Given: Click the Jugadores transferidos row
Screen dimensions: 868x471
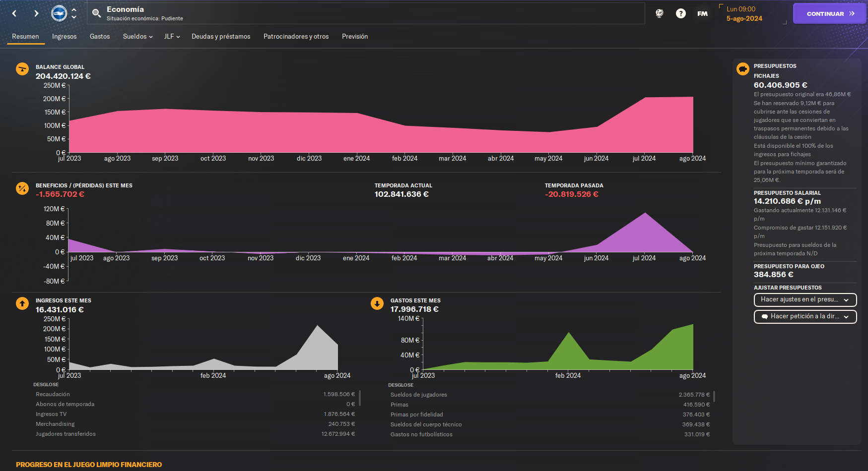Looking at the screenshot, I should pyautogui.click(x=195, y=434).
